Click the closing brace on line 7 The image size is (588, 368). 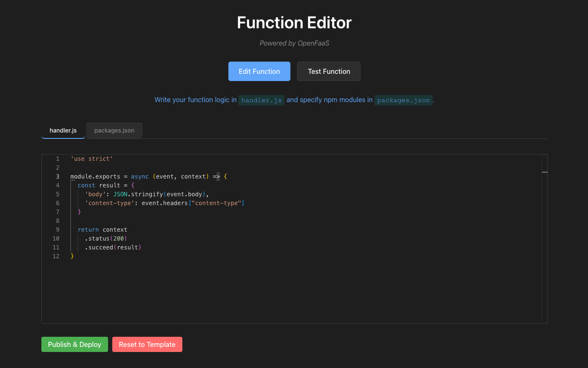coord(79,212)
